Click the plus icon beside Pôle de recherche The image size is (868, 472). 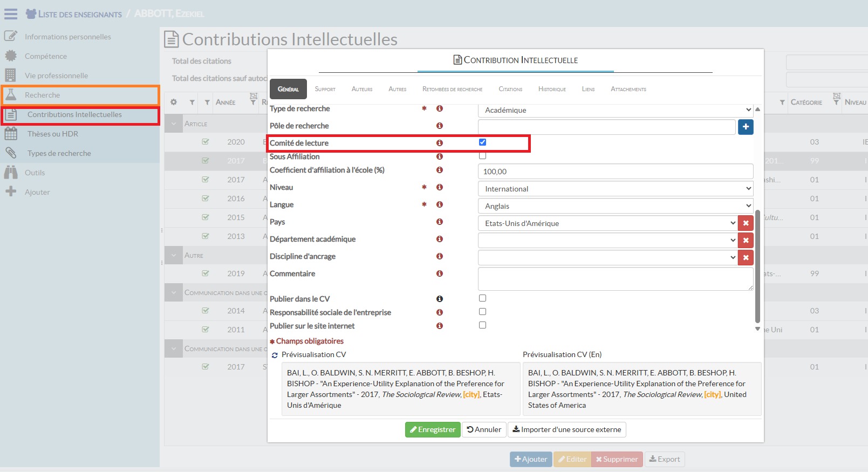[746, 127]
